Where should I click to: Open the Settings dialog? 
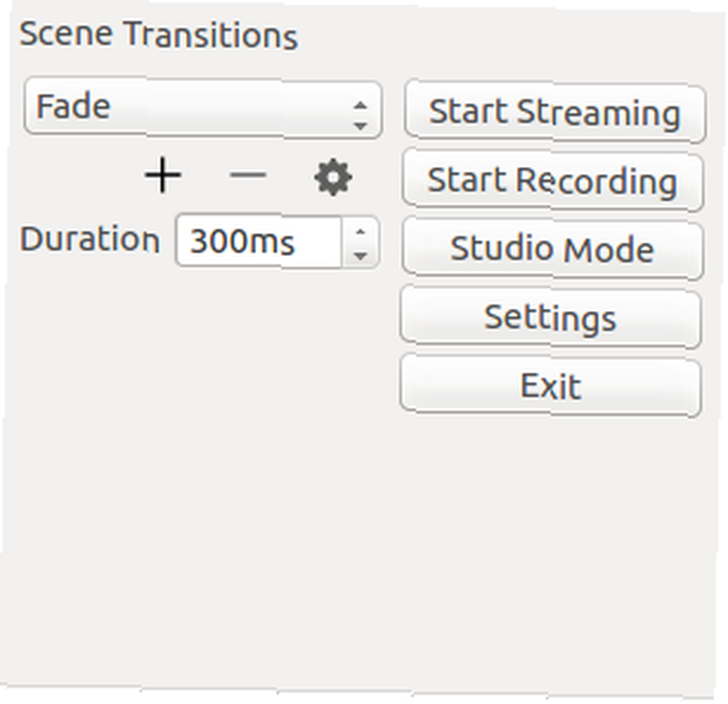coord(550,317)
